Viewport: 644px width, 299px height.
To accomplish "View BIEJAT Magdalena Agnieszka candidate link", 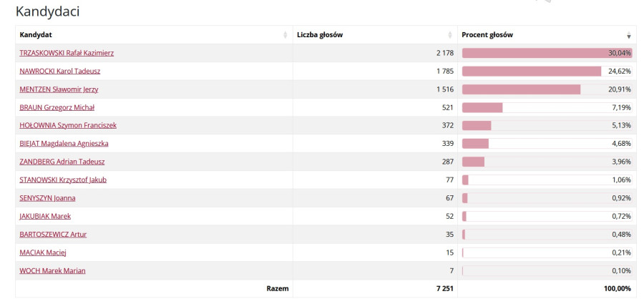I will [x=64, y=144].
